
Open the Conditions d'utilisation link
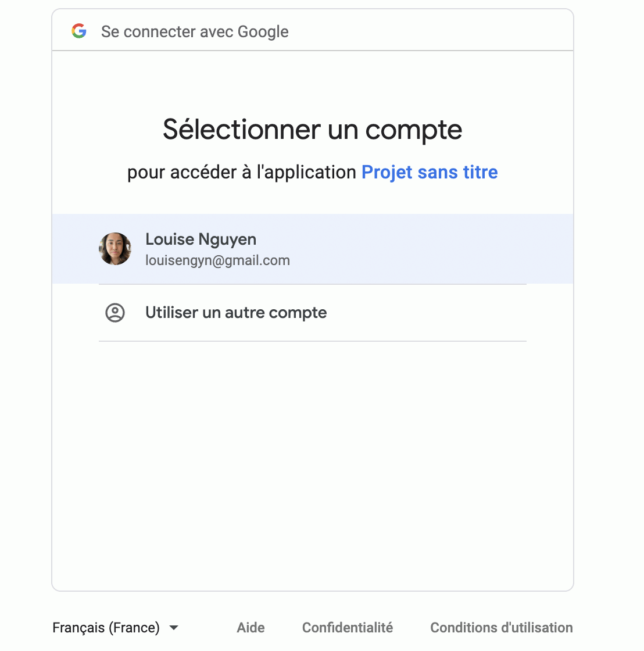(501, 628)
